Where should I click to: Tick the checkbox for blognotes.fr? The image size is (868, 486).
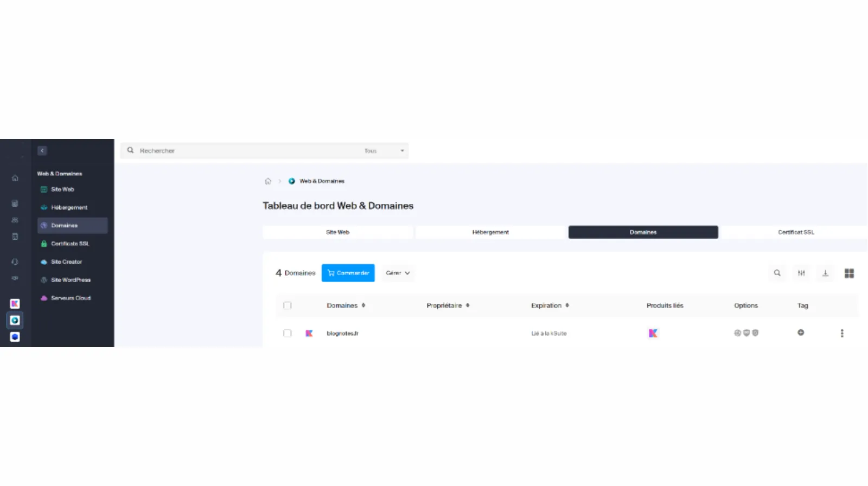288,333
